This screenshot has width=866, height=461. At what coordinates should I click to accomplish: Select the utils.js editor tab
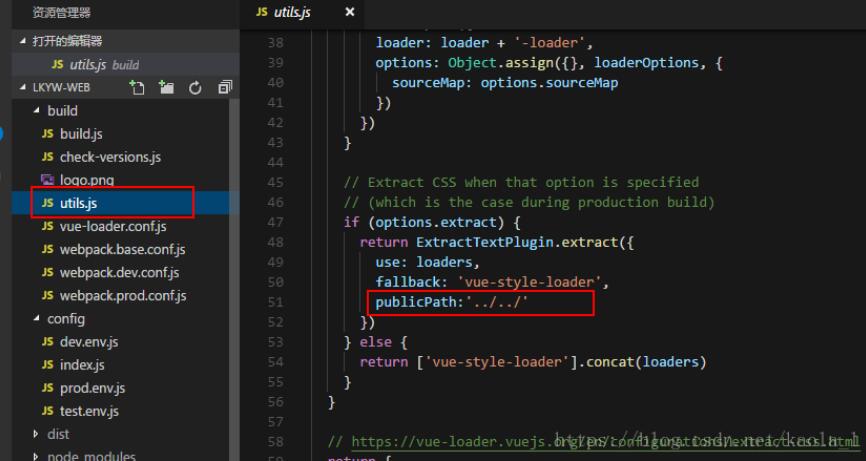(x=302, y=12)
